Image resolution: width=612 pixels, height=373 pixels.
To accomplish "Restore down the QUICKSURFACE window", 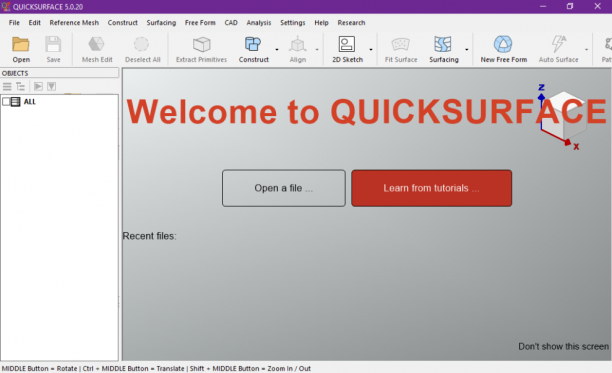I will 570,6.
